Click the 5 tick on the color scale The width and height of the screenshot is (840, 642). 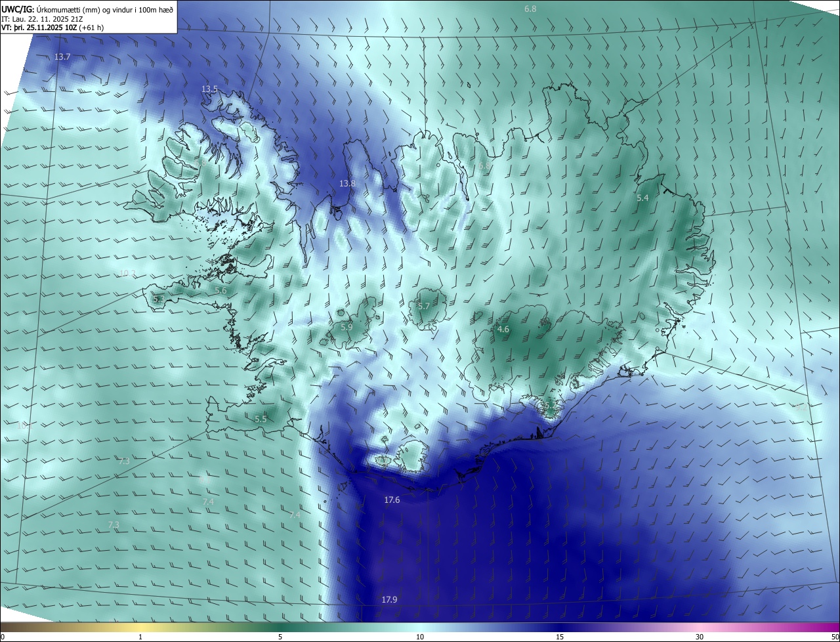pos(280,637)
